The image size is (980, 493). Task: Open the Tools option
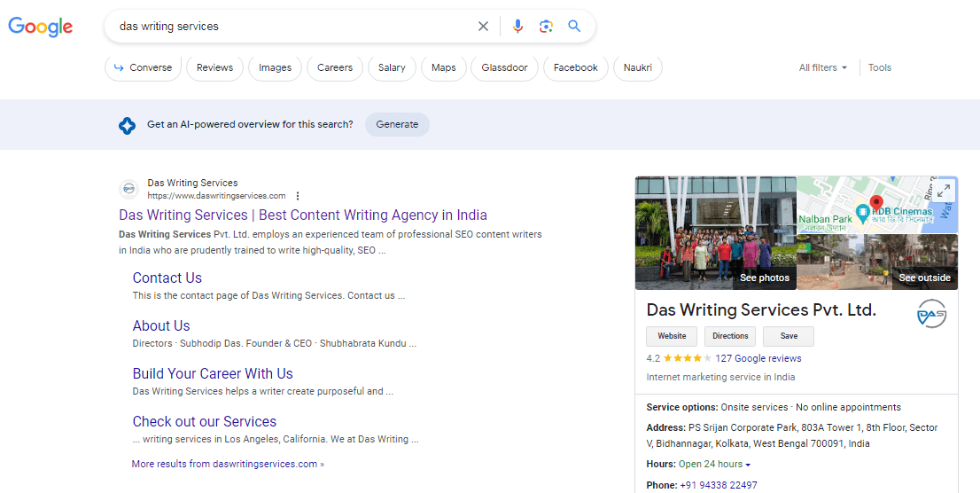point(879,67)
